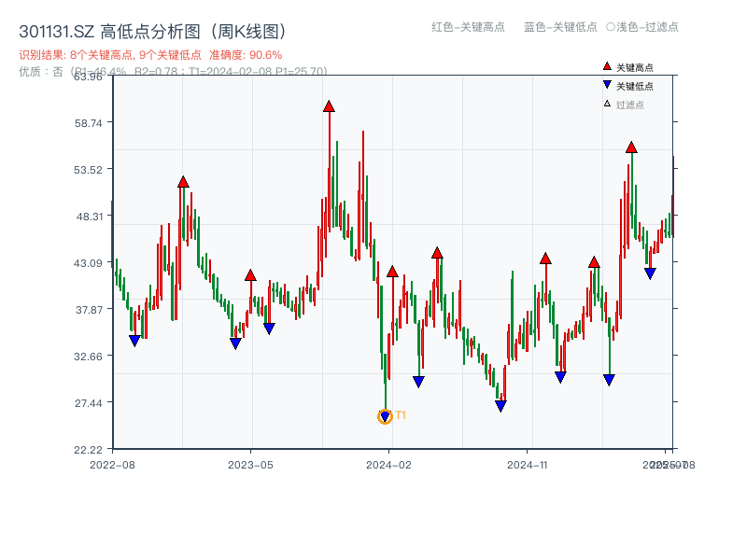Click the hollow 过滤点 triangle legend icon
747x560 pixels.
(x=605, y=105)
